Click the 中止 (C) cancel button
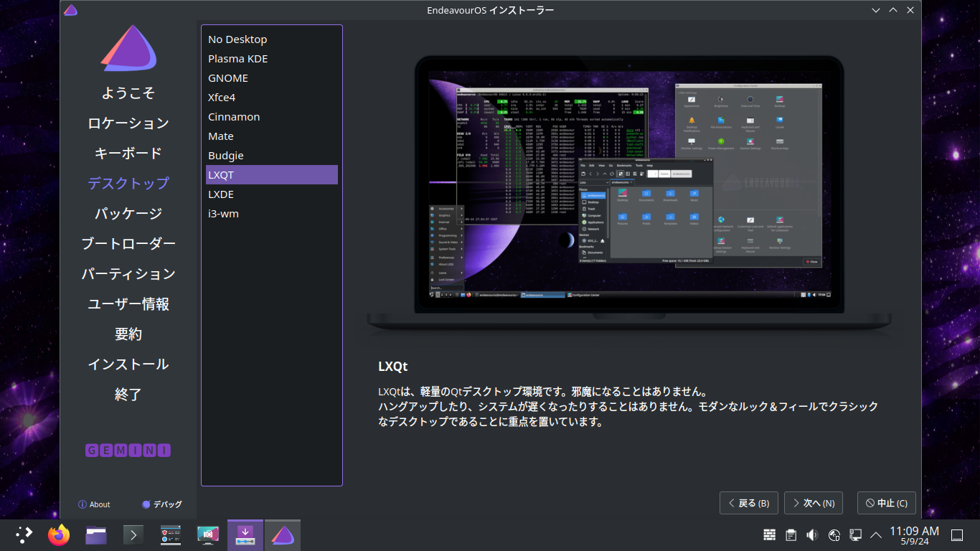This screenshot has height=551, width=980. tap(887, 503)
